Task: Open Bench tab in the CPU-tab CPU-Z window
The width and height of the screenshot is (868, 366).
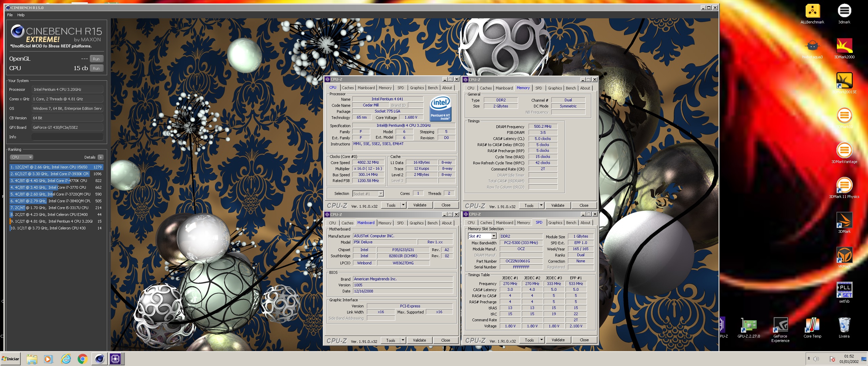Action: coord(433,88)
